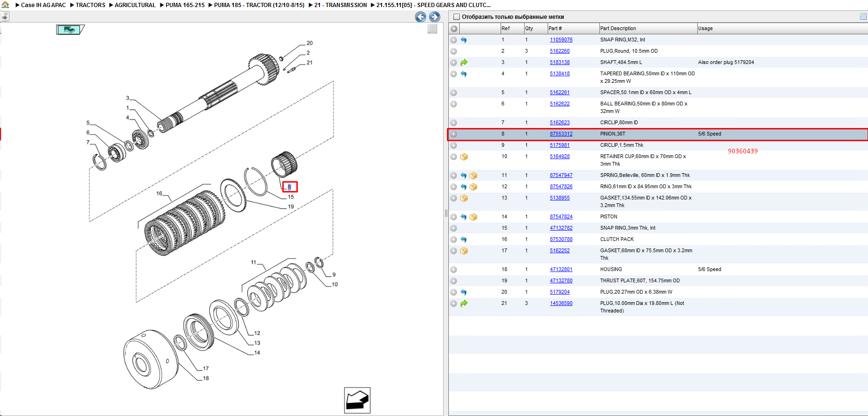Click the splitter handle between diagram and table
Image resolution: width=868 pixels, height=416 pixels.
pyautogui.click(x=446, y=213)
